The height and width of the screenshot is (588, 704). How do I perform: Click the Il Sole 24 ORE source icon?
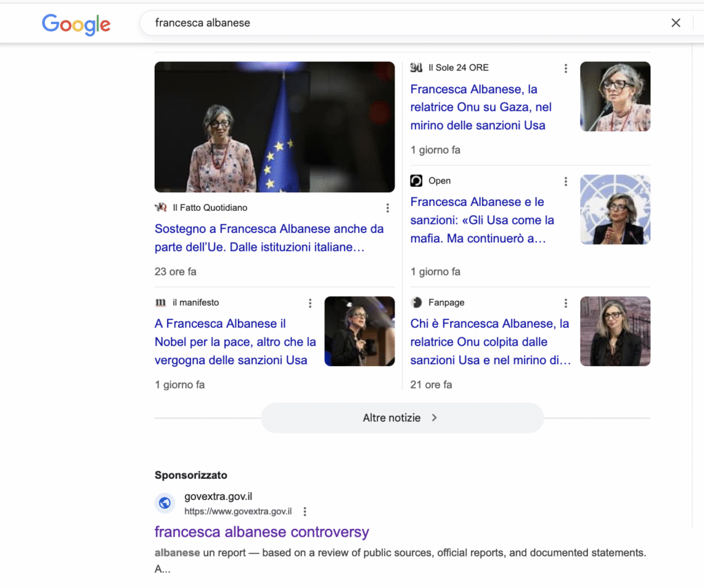tap(416, 68)
